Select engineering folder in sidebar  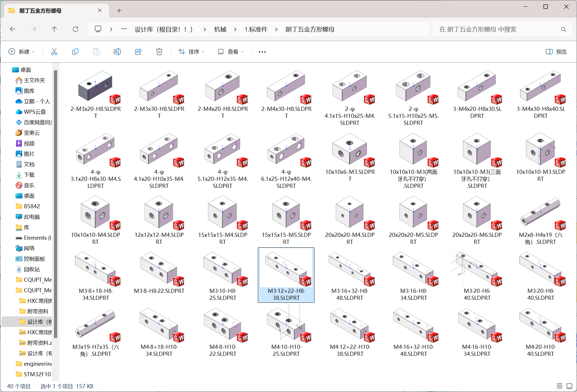pyautogui.click(x=34, y=364)
